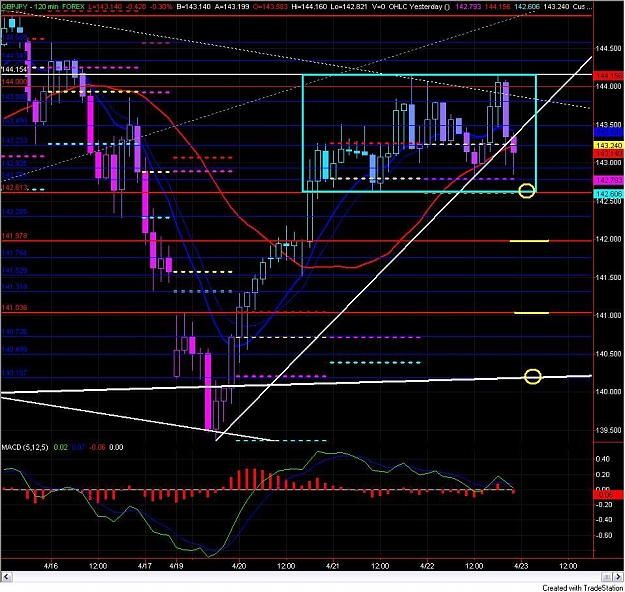625x592 pixels.
Task: Click the 4/23 date label on time axis
Action: [521, 566]
